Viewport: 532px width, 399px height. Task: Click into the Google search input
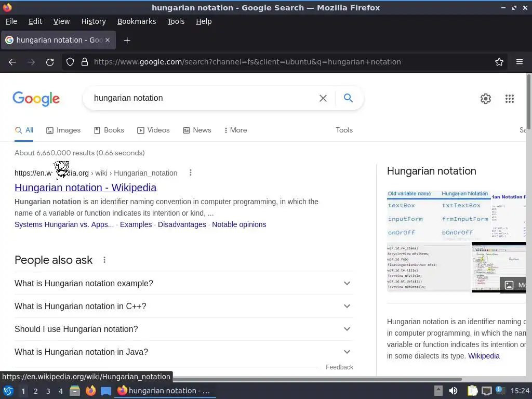tap(204, 98)
